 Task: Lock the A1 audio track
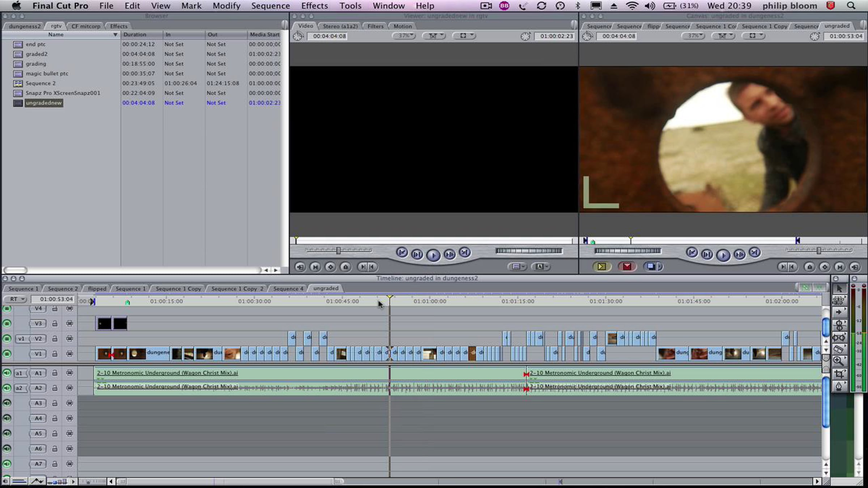click(55, 373)
